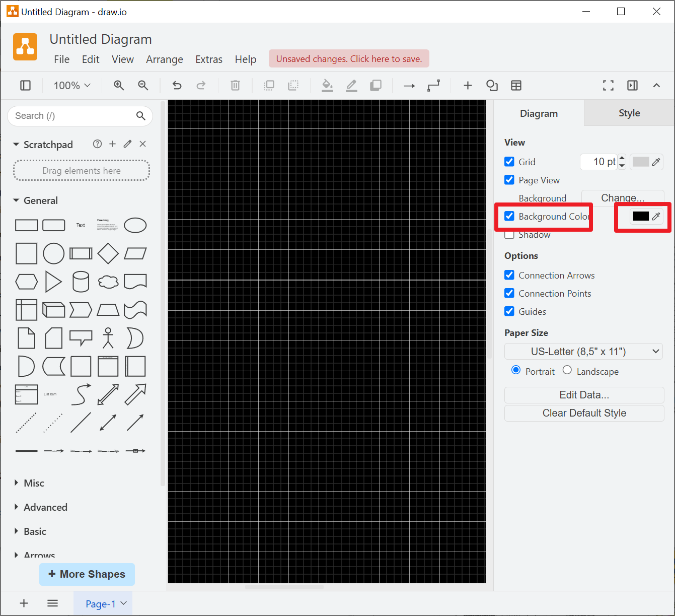Click the More Shapes button
This screenshot has width=675, height=616.
coord(87,574)
